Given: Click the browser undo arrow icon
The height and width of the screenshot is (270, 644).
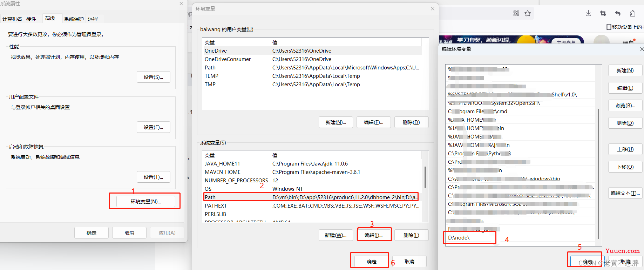Looking at the screenshot, I should coord(618,13).
